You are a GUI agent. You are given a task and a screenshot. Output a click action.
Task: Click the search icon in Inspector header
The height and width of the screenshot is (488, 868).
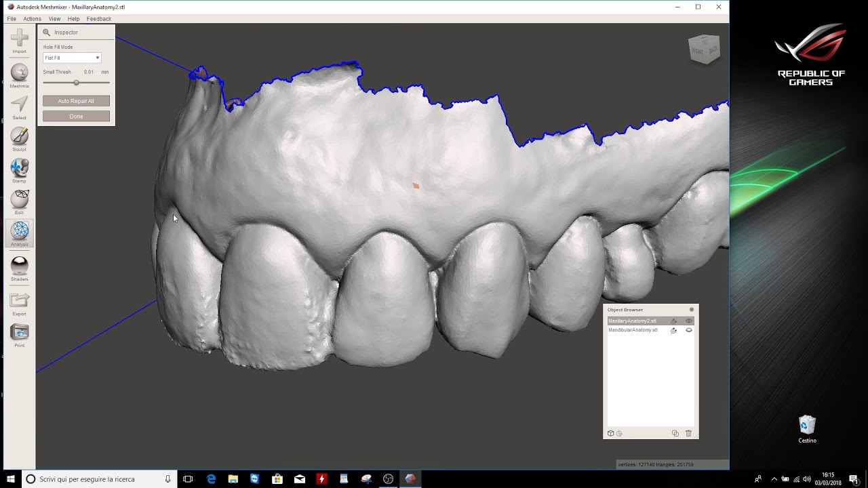(47, 33)
